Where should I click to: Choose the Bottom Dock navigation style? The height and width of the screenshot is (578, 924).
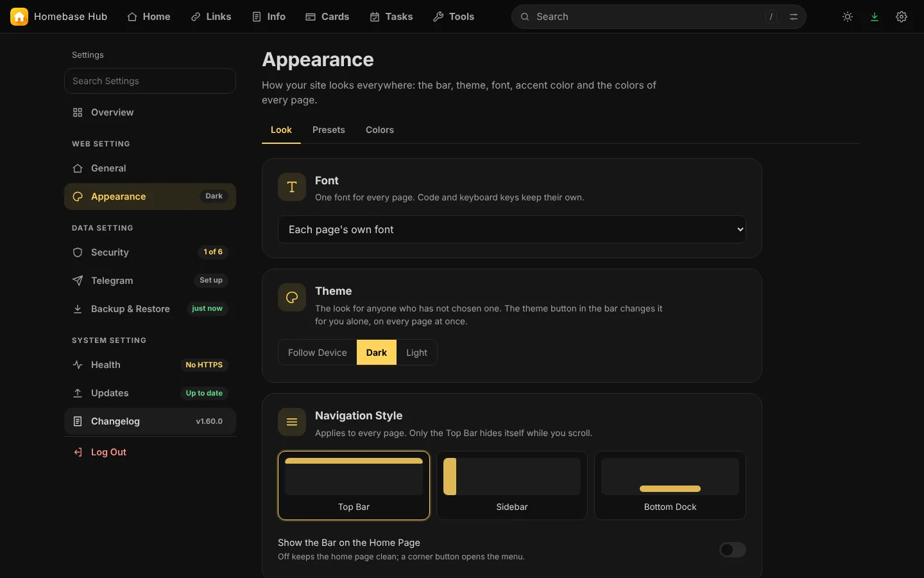click(670, 486)
